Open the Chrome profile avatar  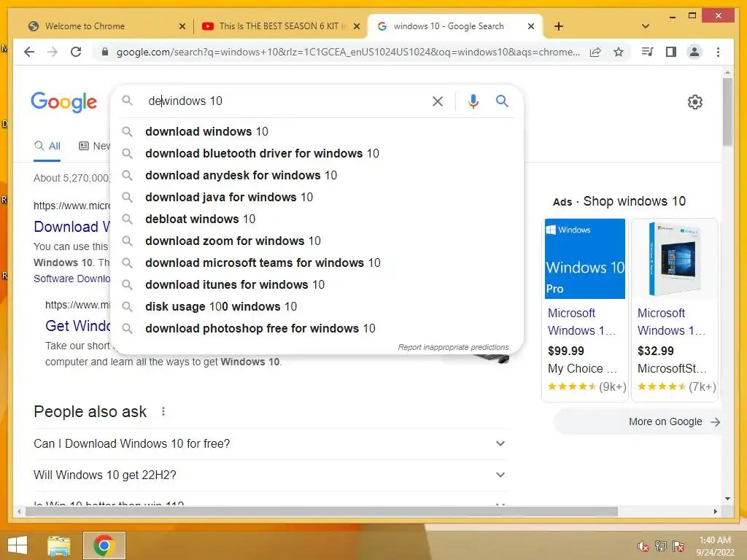click(x=694, y=52)
